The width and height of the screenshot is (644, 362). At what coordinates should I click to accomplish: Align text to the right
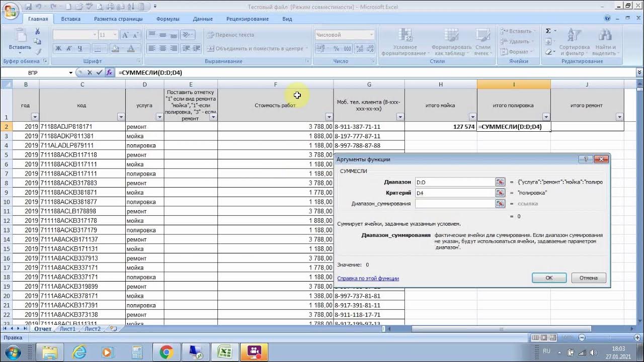coord(174,49)
